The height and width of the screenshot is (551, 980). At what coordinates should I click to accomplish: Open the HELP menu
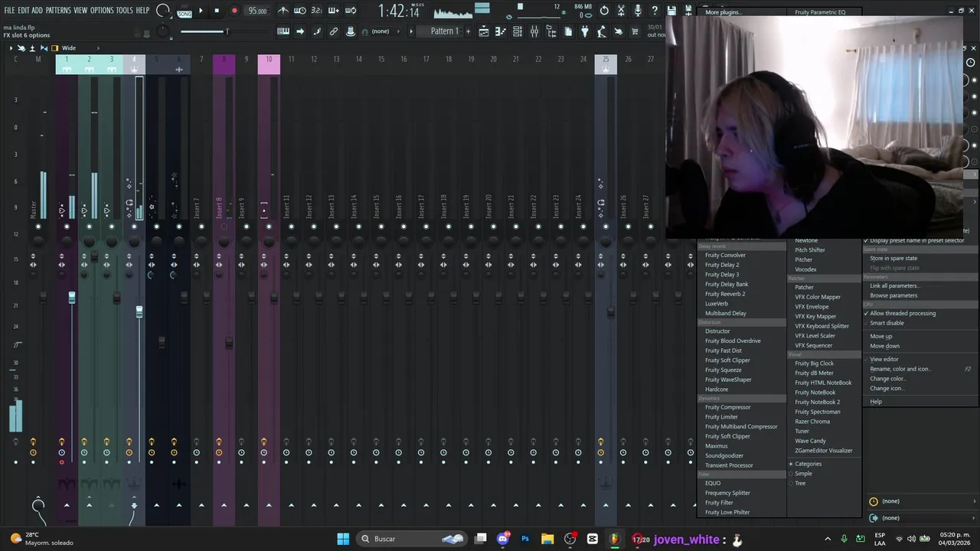142,11
